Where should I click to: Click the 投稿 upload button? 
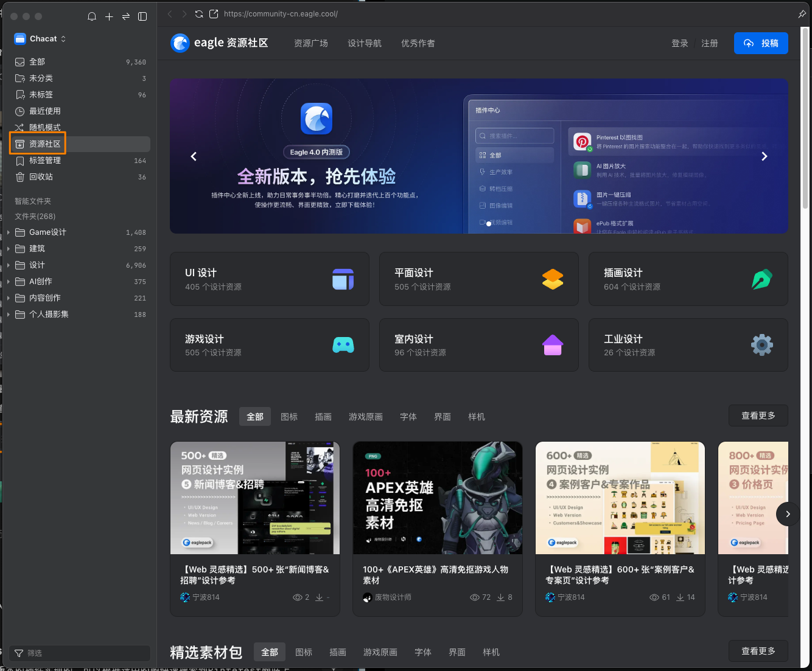pyautogui.click(x=761, y=43)
